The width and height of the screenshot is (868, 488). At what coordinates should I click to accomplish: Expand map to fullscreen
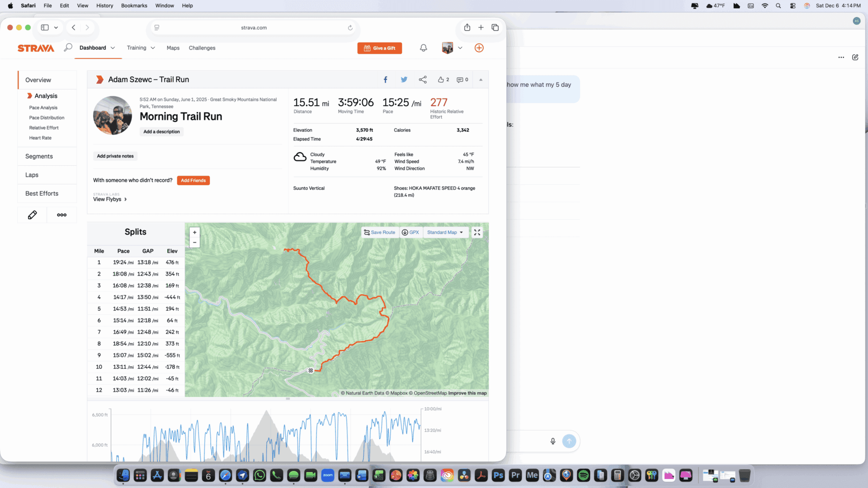click(477, 232)
